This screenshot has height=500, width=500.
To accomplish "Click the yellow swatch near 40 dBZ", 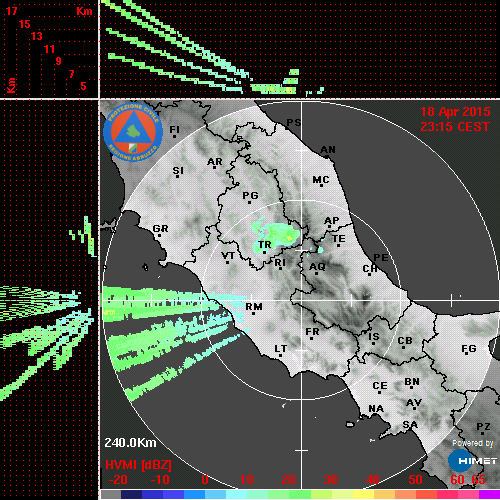I will tap(363, 494).
